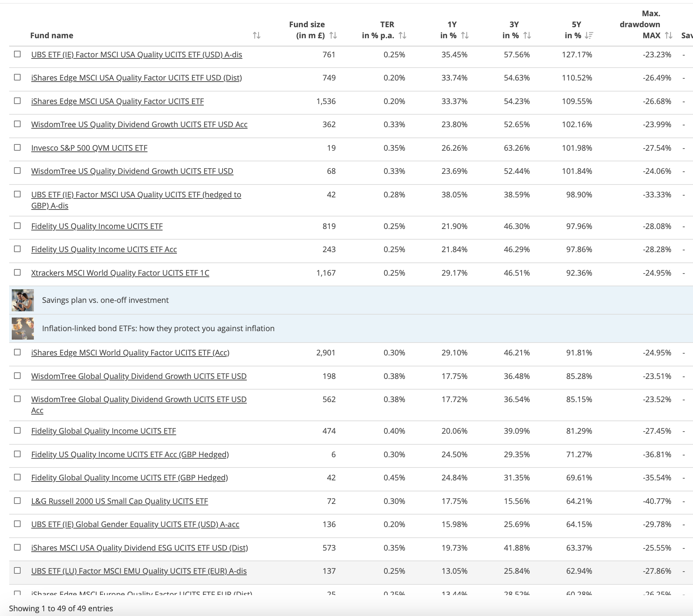Image resolution: width=693 pixels, height=616 pixels.
Task: Open Savings plan article thumbnail
Action: click(23, 300)
